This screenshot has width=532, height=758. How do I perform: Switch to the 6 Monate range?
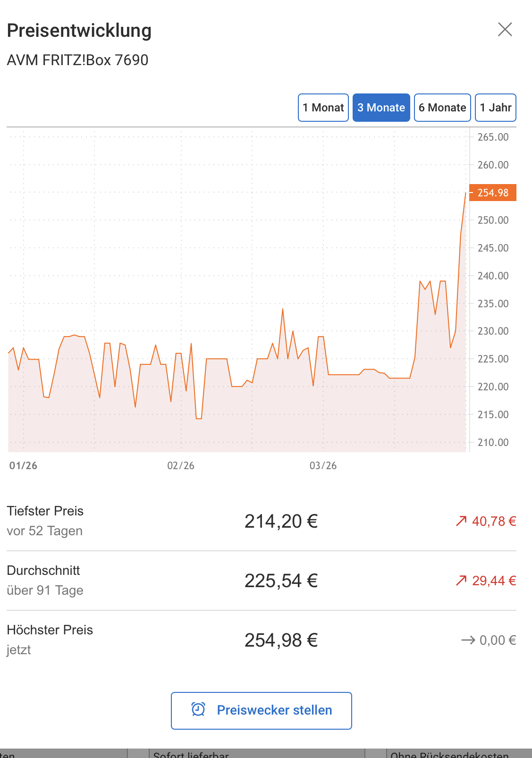[x=442, y=108]
